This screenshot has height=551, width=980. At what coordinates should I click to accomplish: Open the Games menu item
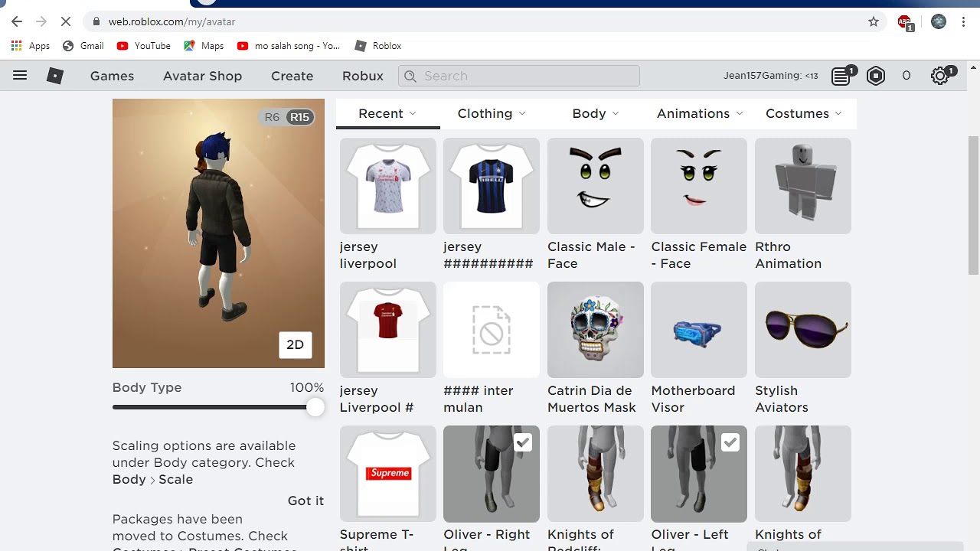click(x=112, y=76)
